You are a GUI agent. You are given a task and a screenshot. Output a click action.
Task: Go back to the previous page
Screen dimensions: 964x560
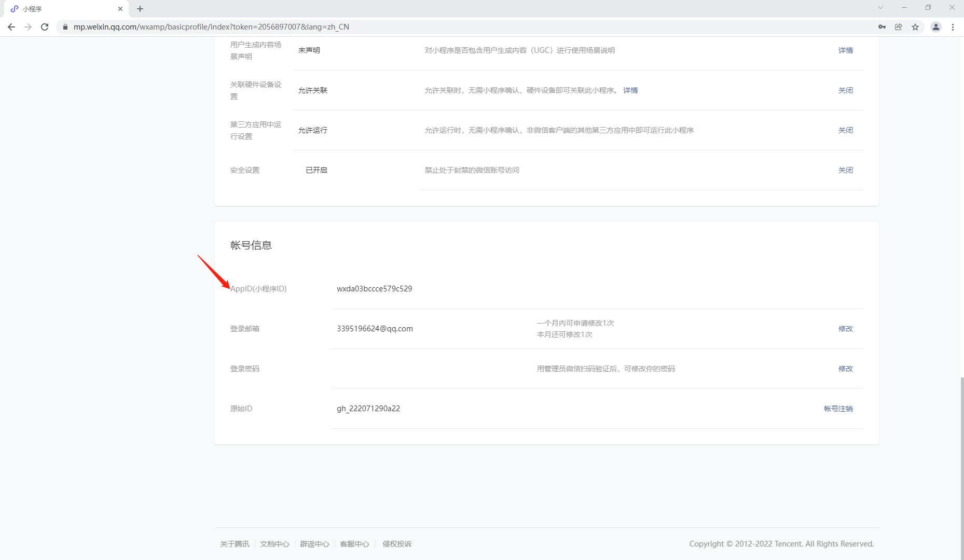click(11, 27)
